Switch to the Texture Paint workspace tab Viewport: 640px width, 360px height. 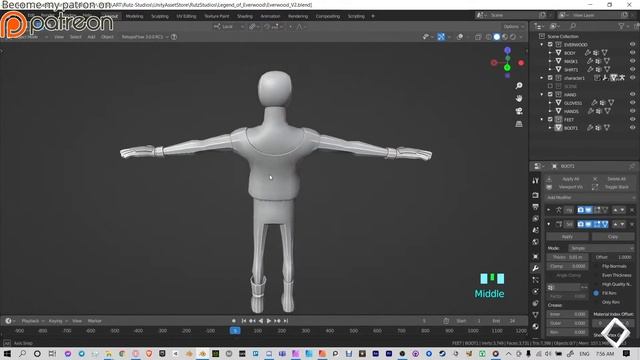[217, 16]
